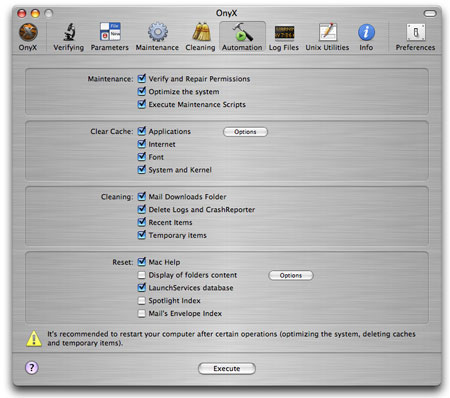Toggle the Internet cache checkbox

pyautogui.click(x=142, y=144)
